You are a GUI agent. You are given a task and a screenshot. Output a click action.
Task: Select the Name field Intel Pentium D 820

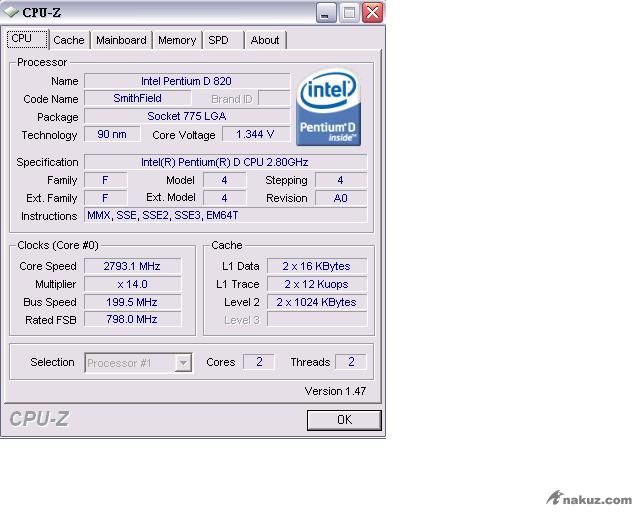click(x=187, y=81)
